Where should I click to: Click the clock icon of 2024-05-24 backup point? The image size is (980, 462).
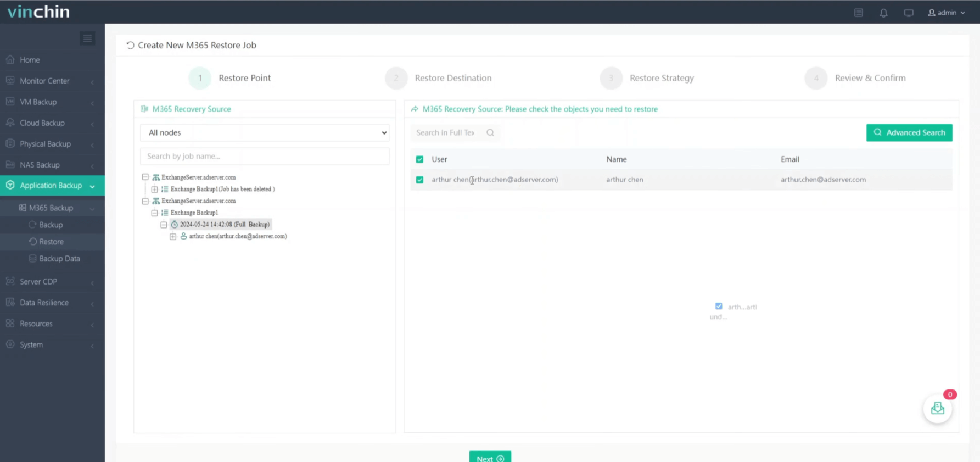pos(175,224)
